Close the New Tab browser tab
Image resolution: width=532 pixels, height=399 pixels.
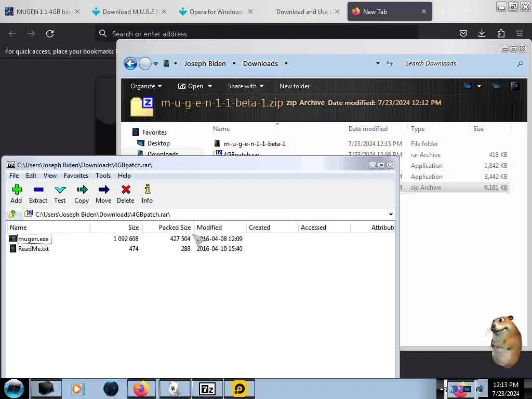[x=424, y=11]
